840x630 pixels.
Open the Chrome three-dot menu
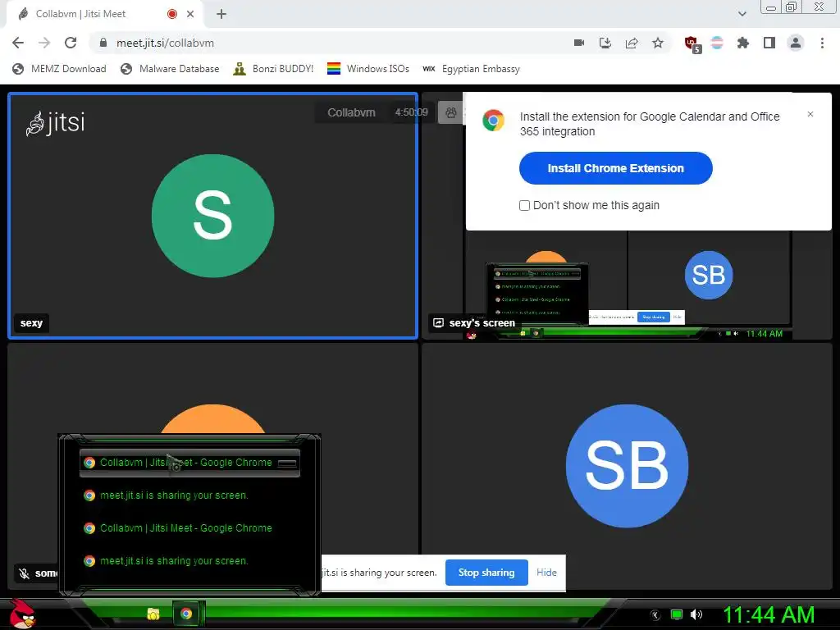pyautogui.click(x=822, y=43)
